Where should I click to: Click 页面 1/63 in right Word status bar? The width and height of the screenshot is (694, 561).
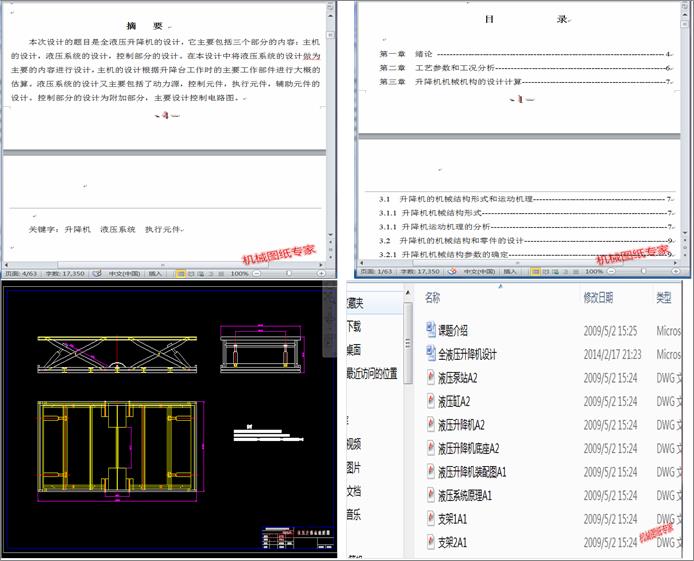click(376, 271)
